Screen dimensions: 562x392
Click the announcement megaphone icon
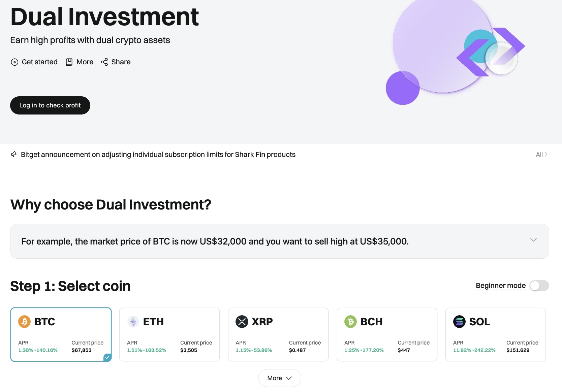13,154
